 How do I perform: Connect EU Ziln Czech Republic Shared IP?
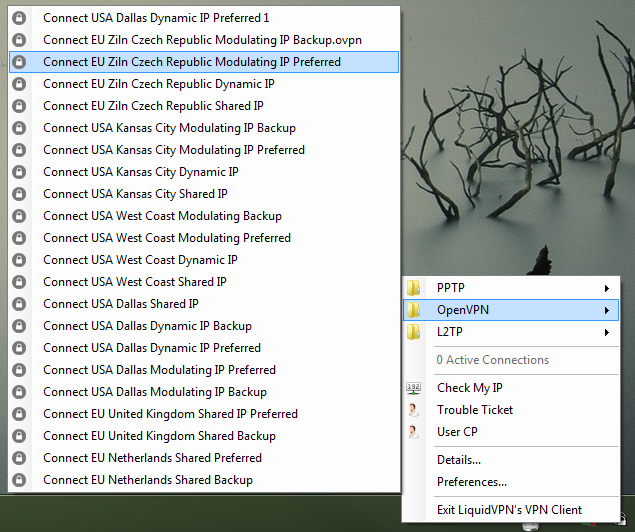[204, 106]
